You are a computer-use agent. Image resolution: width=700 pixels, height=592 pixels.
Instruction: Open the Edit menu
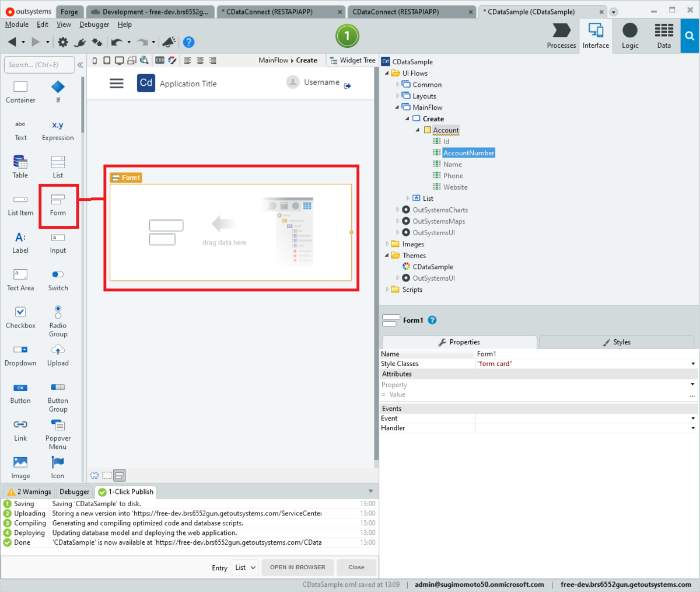click(x=43, y=25)
